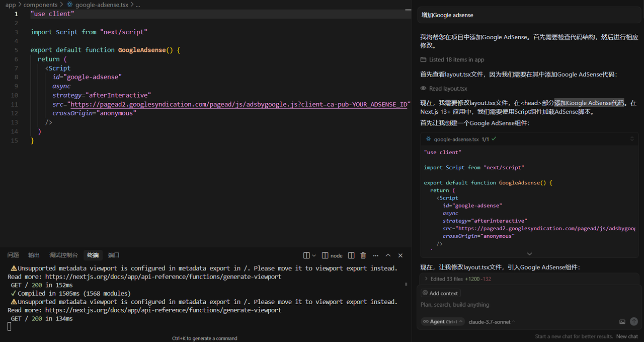The image size is (644, 342).
Task: Click the terminal scrollbar thumb
Action: point(406,284)
